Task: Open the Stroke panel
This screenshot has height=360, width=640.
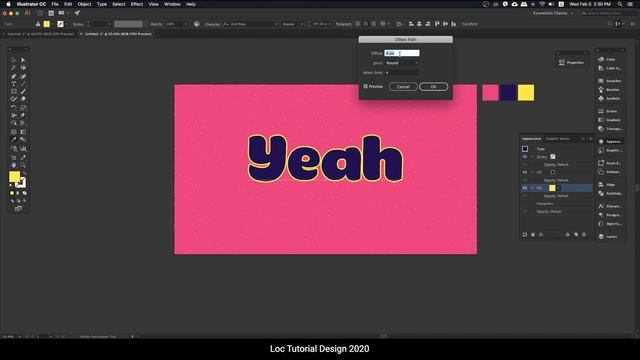Action: (608, 111)
